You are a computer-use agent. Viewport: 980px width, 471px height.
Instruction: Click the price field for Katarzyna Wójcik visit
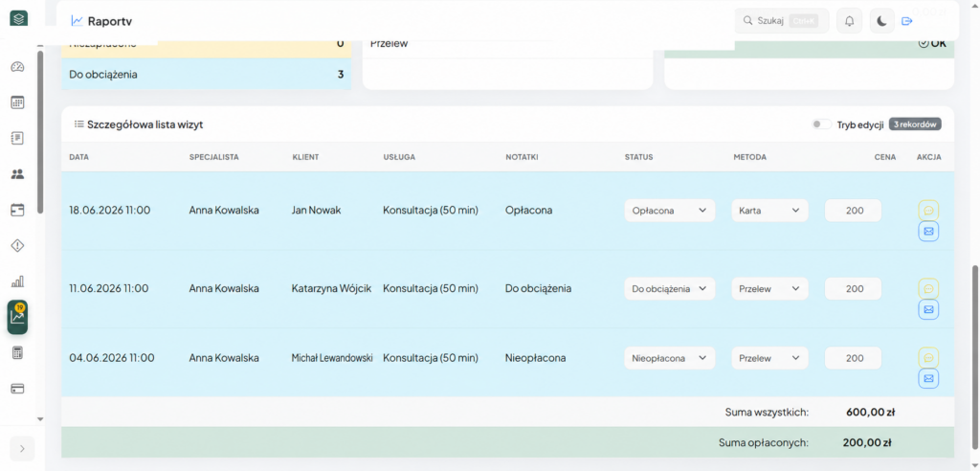point(853,289)
